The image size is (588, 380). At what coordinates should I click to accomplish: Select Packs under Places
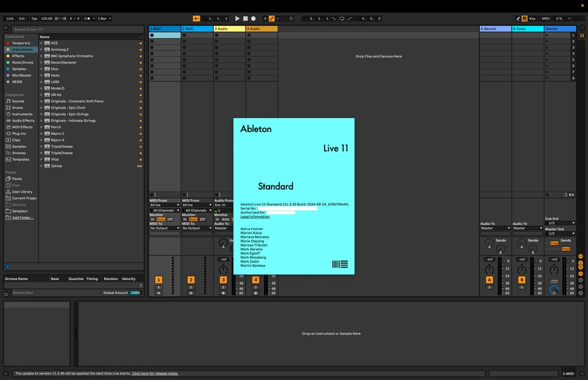point(17,179)
